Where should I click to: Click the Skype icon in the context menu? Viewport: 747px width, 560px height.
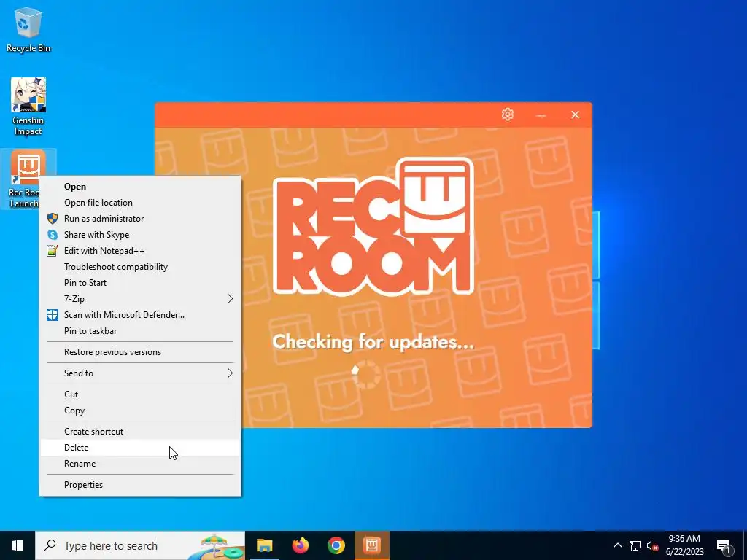53,235
